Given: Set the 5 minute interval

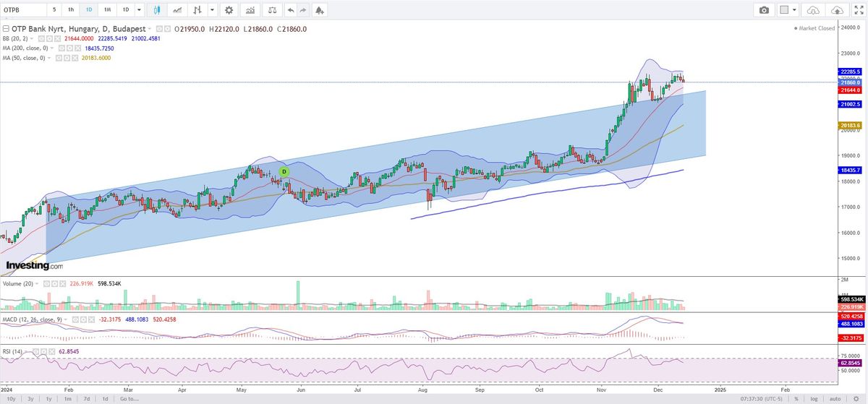Looking at the screenshot, I should tap(54, 10).
